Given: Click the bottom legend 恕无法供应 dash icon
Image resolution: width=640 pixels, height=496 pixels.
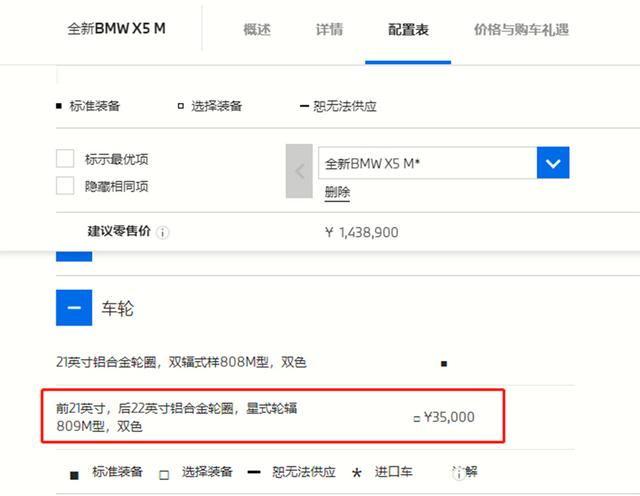Looking at the screenshot, I should (x=254, y=472).
